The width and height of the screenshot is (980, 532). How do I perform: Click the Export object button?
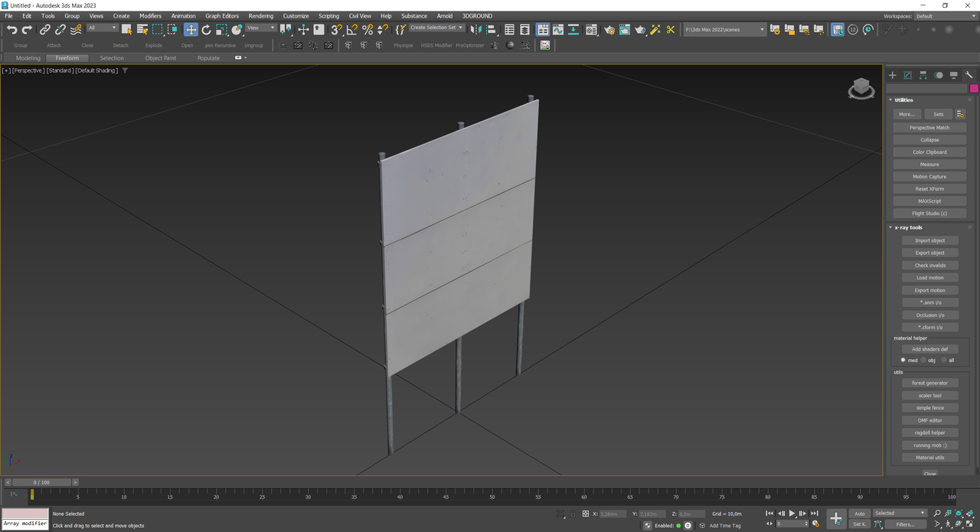pos(929,253)
